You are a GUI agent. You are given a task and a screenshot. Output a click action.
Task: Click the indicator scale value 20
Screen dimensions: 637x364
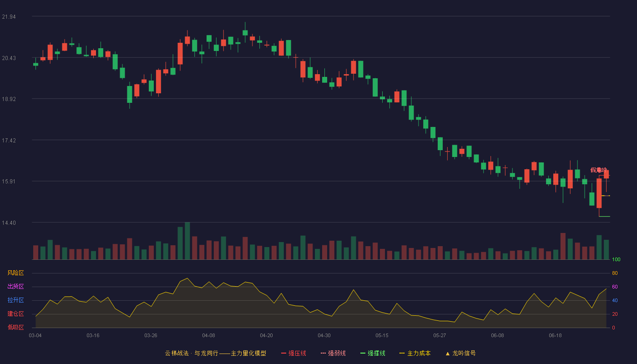[615, 314]
